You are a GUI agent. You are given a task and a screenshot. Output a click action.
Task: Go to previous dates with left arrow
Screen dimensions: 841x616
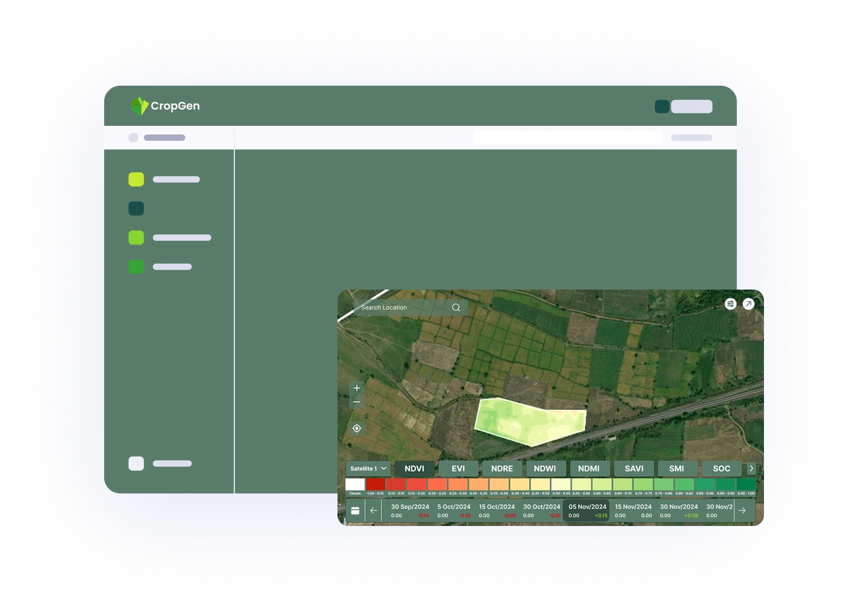(373, 510)
